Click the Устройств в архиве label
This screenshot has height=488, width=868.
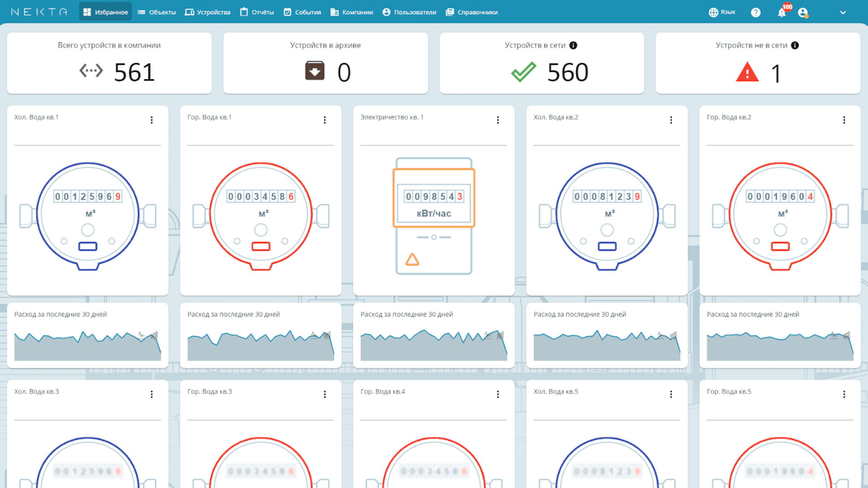click(325, 45)
